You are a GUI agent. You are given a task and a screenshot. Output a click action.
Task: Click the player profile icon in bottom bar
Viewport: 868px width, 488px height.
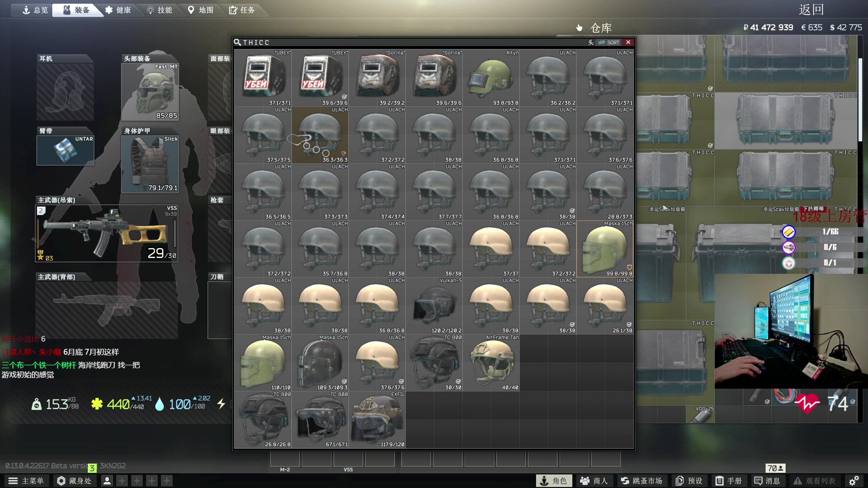pos(107,481)
